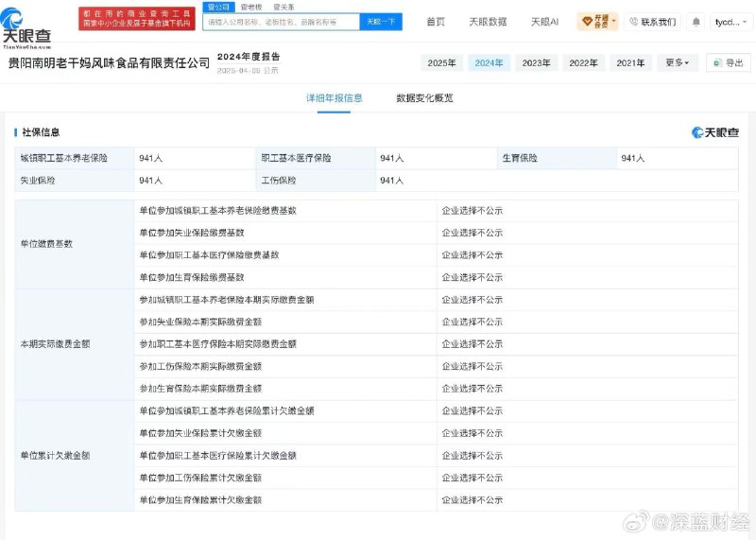Click 企业选择不公示 in 单位参加生育保险累计欠缴金额 row
The image size is (756, 540).
pos(472,500)
